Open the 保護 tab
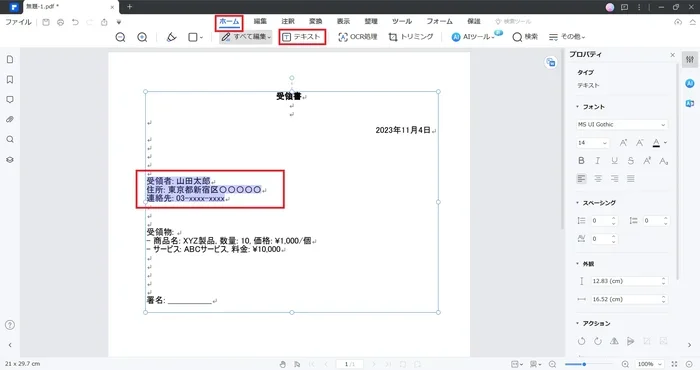Screen dimensions: 700x370 click(474, 21)
